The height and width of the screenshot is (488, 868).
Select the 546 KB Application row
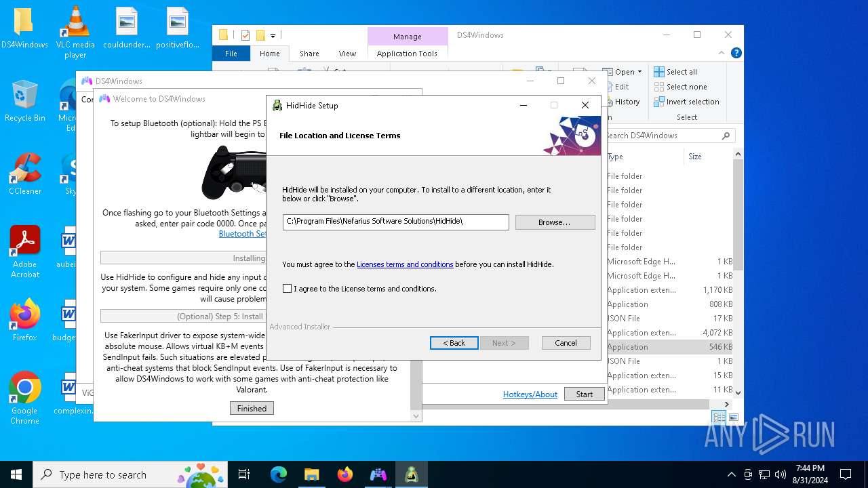pos(669,347)
